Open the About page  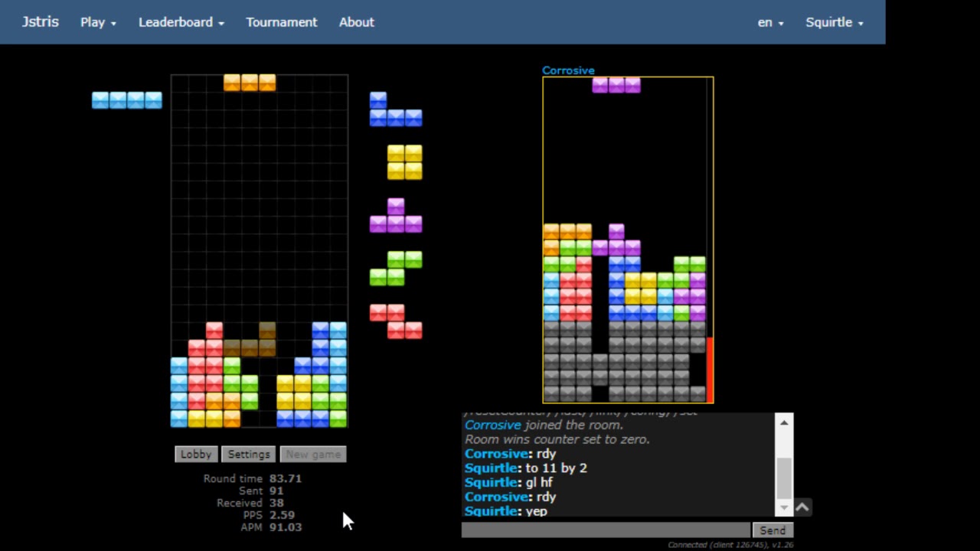357,22
